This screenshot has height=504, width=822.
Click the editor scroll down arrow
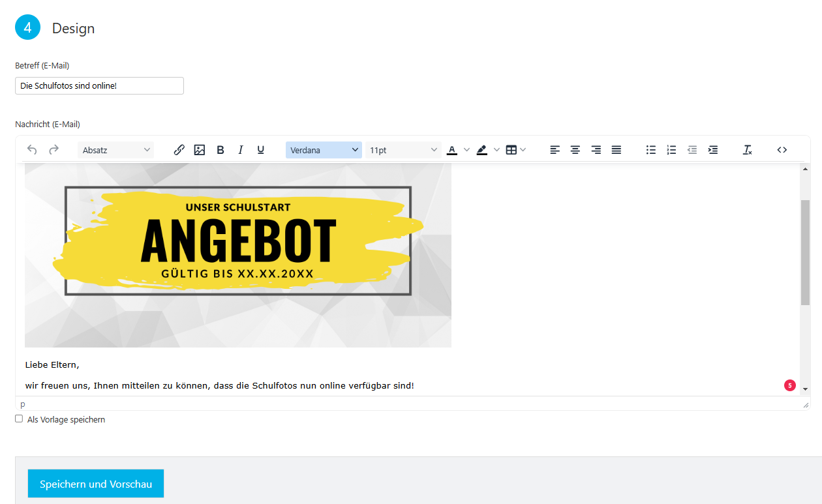point(805,389)
